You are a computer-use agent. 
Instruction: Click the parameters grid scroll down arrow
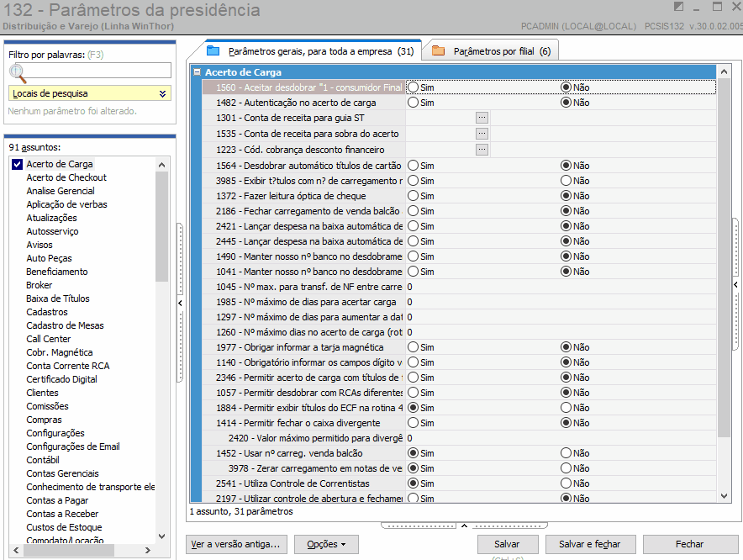tap(724, 496)
